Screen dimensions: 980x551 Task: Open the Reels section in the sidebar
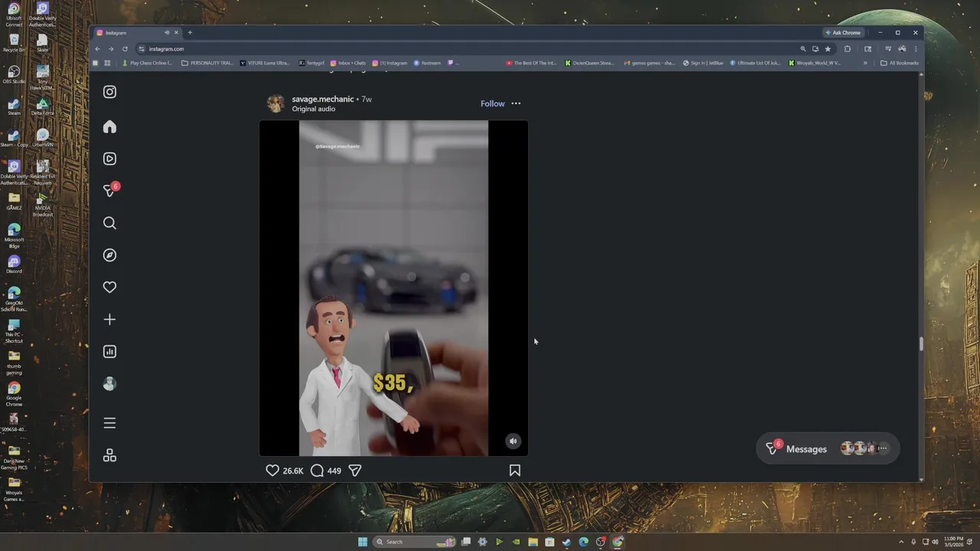click(x=109, y=159)
